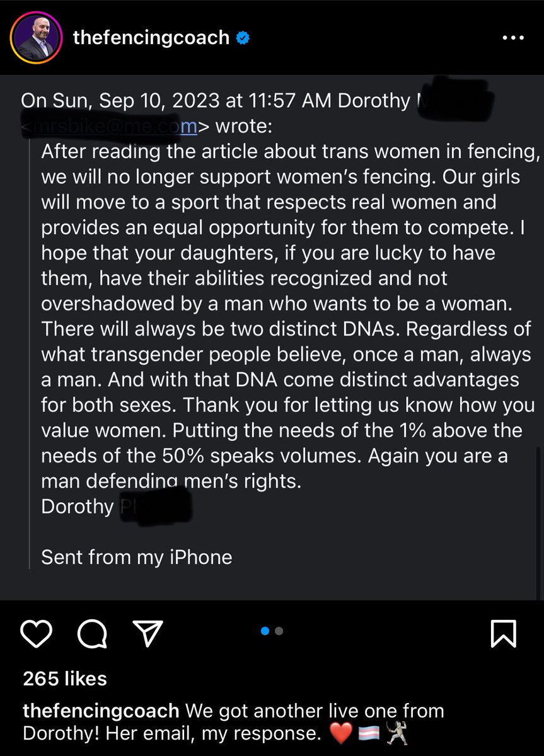The width and height of the screenshot is (544, 756).
Task: Jump to the second carousel dot
Action: coord(279,631)
